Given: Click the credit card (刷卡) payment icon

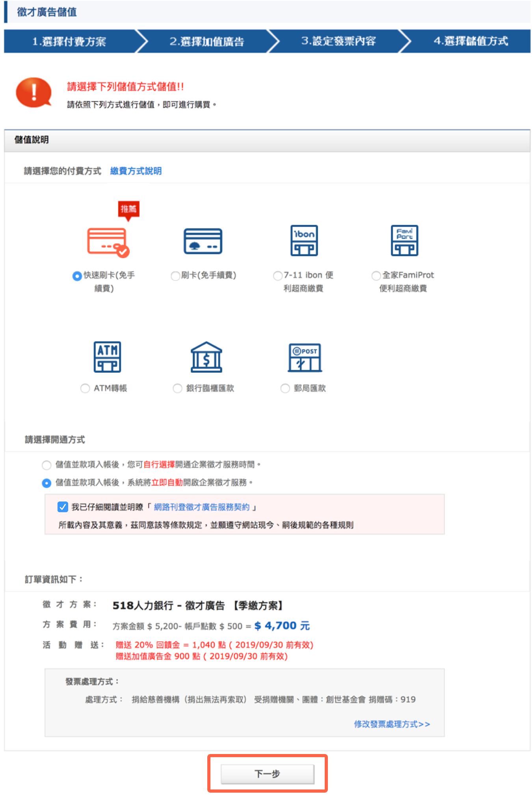Looking at the screenshot, I should pyautogui.click(x=203, y=241).
